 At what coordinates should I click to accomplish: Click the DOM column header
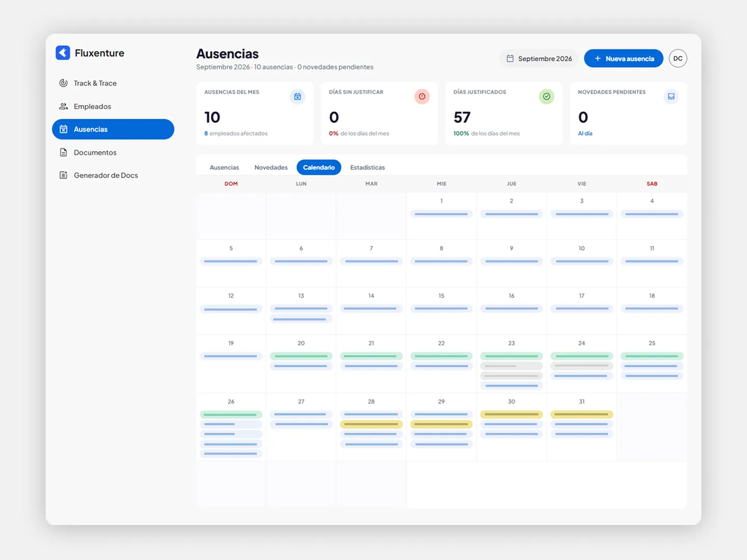pos(231,184)
